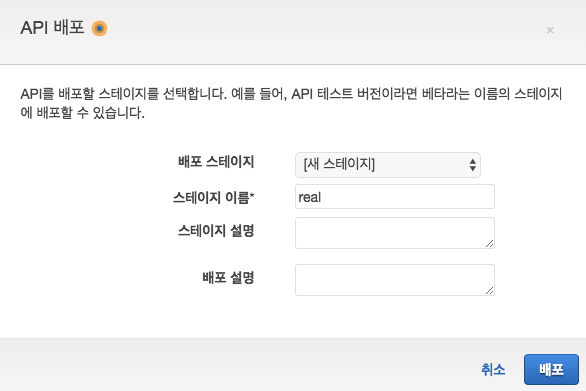Screen dimensions: 586x391
Task: Click the API 배포 dialog title text
Action: click(52, 28)
